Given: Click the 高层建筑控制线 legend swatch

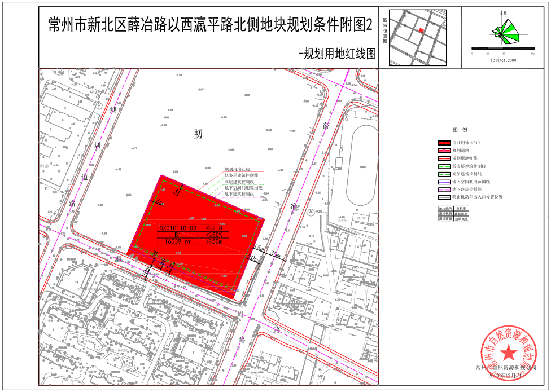Looking at the screenshot, I should (x=444, y=174).
